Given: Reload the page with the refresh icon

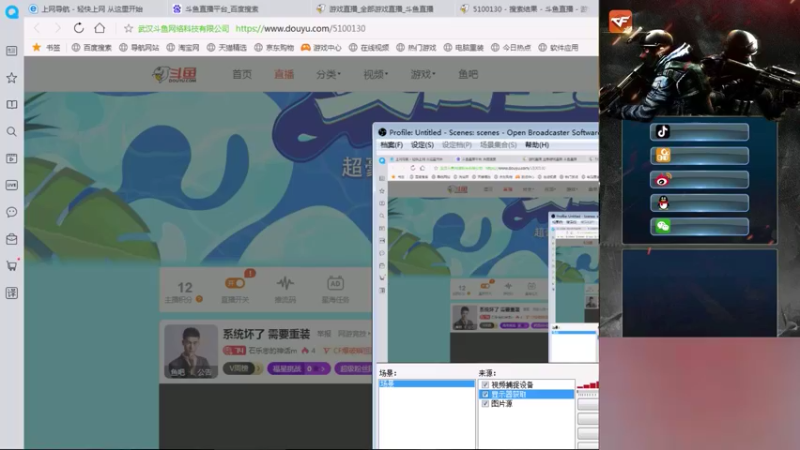Looking at the screenshot, I should pos(79,28).
